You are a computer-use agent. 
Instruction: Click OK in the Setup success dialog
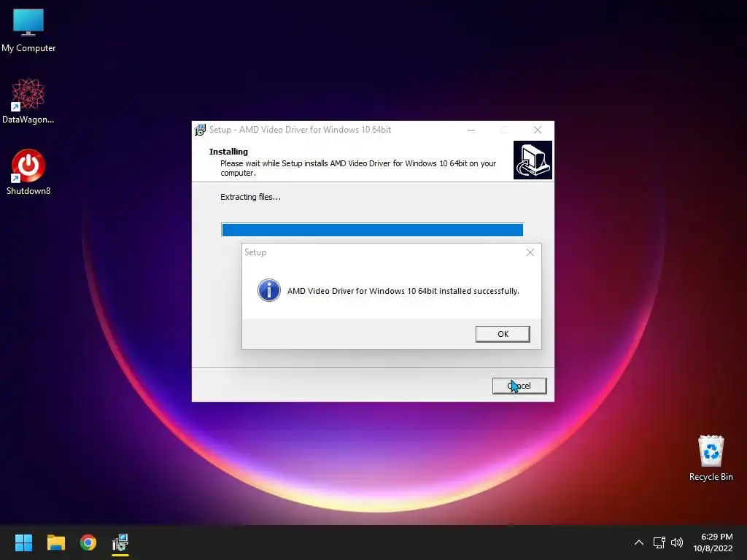503,334
